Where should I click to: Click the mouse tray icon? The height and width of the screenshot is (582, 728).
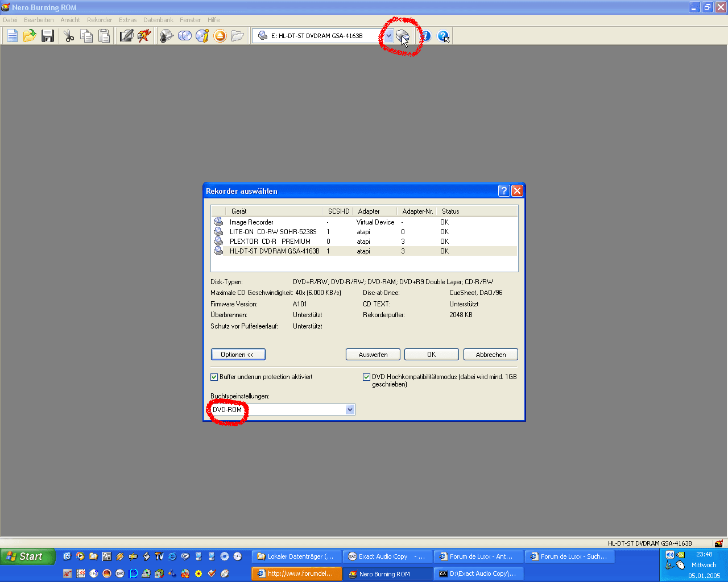pyautogui.click(x=680, y=565)
